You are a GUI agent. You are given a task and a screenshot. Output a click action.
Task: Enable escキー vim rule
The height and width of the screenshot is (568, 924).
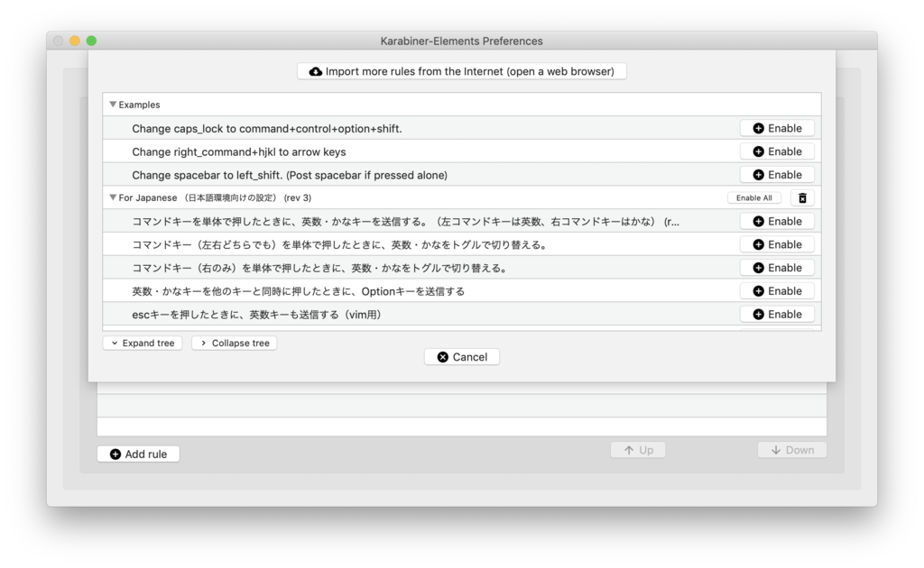coord(777,315)
